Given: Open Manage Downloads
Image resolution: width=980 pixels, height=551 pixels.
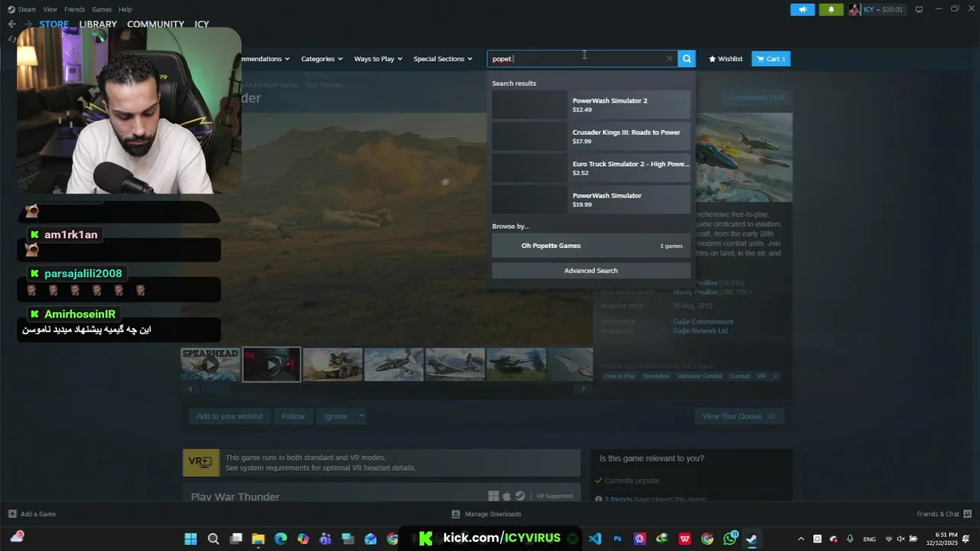Looking at the screenshot, I should click(486, 514).
